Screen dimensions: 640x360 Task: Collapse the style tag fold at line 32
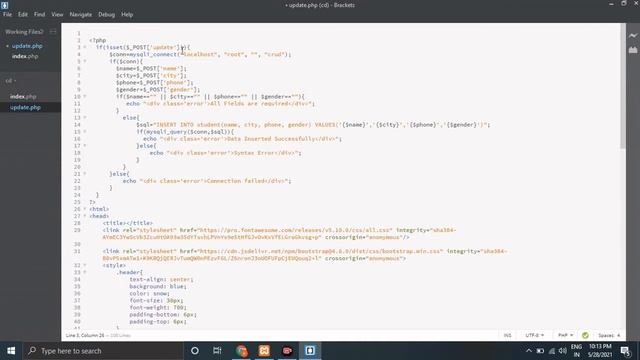[x=85, y=265]
